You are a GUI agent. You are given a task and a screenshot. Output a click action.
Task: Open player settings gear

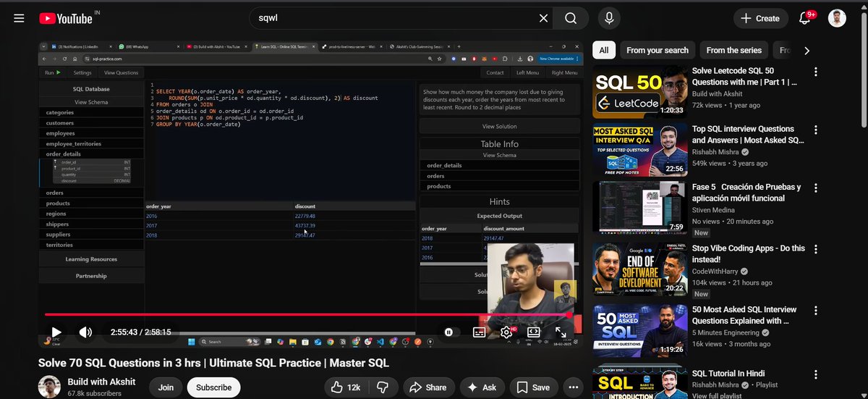click(x=506, y=332)
